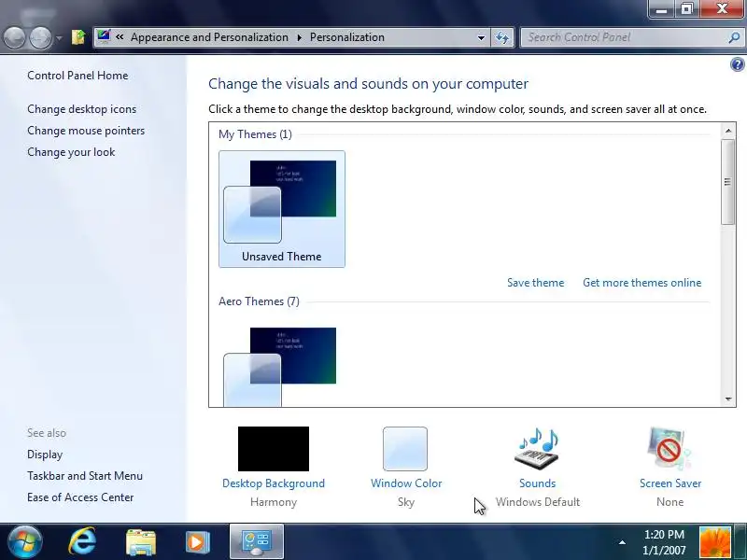Go back with the Back arrow button

[14, 37]
